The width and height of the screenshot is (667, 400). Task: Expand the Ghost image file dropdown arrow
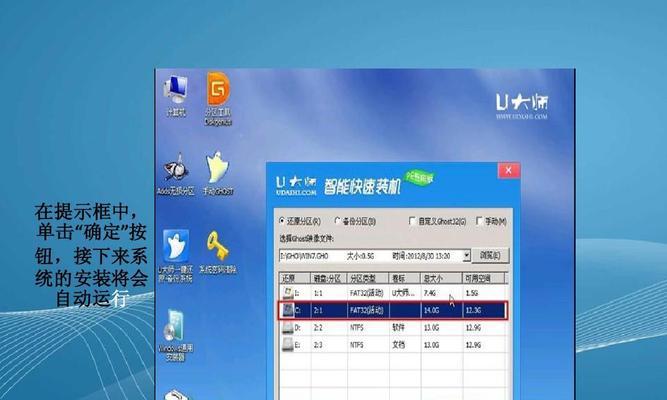click(x=466, y=256)
